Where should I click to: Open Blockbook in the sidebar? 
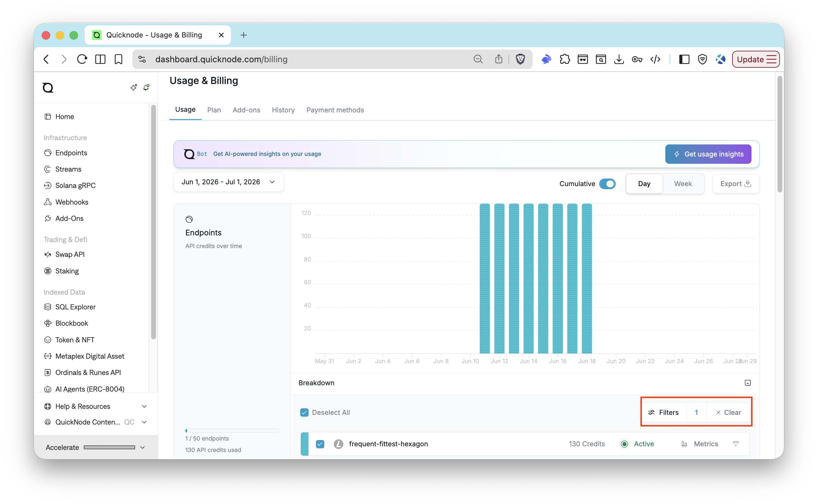coord(66,324)
